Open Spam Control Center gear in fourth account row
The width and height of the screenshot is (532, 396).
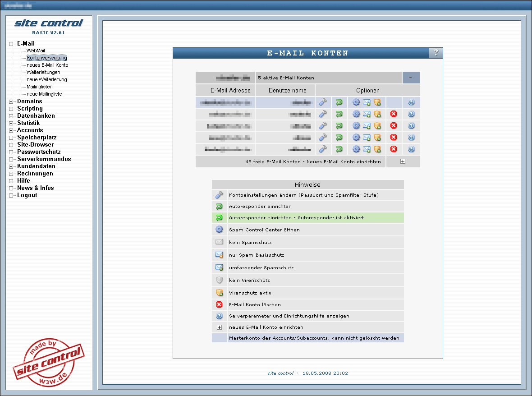tap(356, 138)
